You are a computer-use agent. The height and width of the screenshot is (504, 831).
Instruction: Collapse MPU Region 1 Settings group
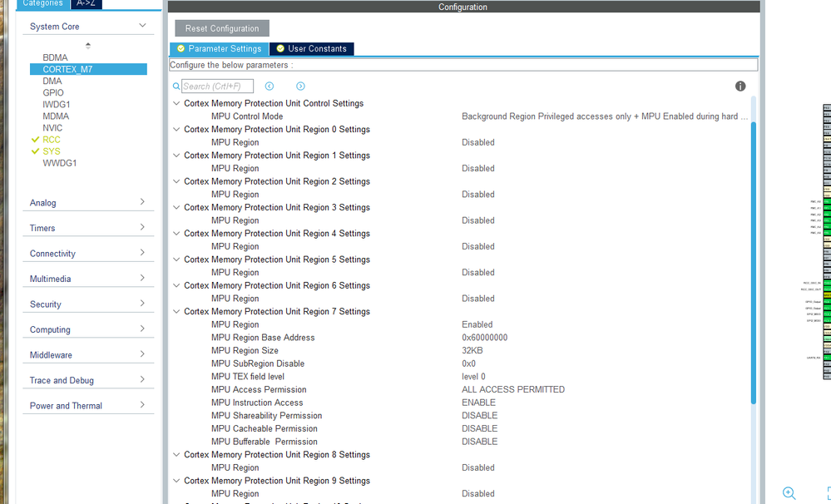pos(176,156)
